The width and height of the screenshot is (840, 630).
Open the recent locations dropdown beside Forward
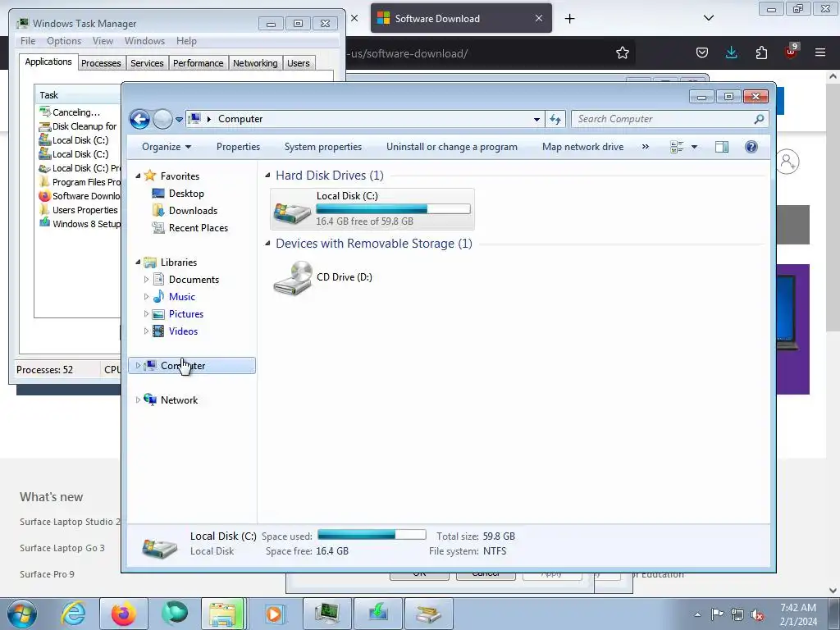(x=179, y=120)
